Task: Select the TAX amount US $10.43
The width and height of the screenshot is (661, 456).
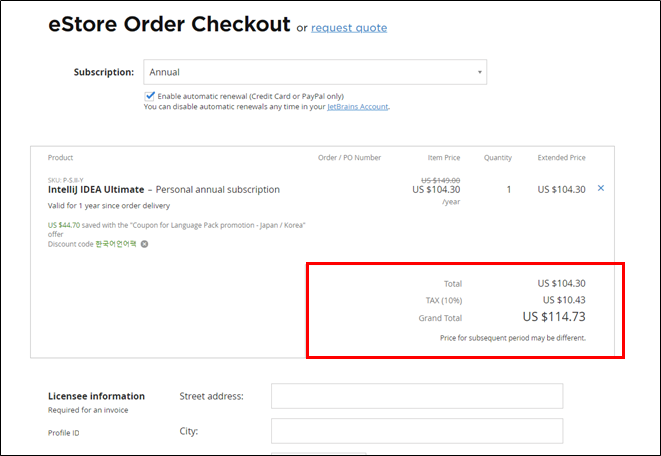Action: click(564, 300)
